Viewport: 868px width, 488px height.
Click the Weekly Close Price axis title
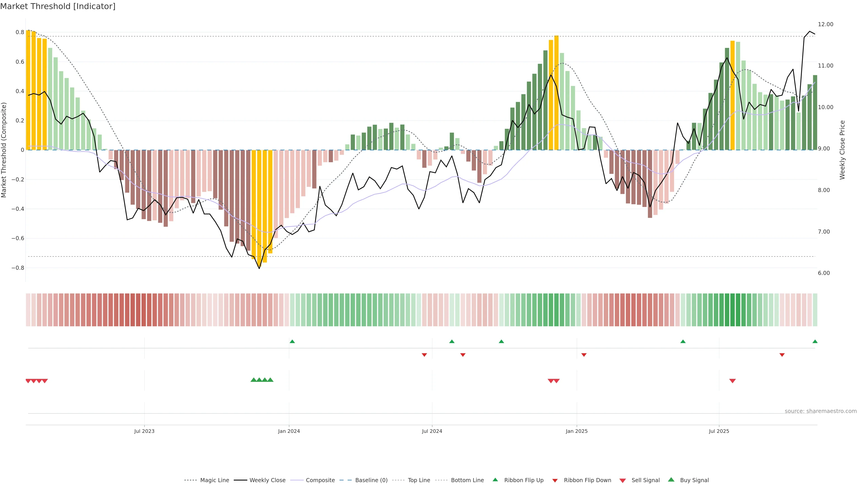[x=842, y=150]
